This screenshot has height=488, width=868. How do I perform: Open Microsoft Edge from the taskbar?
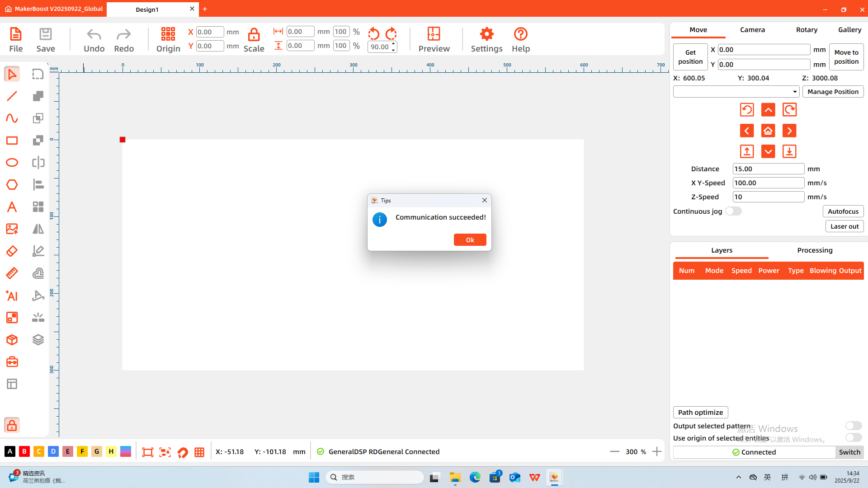[x=475, y=477]
